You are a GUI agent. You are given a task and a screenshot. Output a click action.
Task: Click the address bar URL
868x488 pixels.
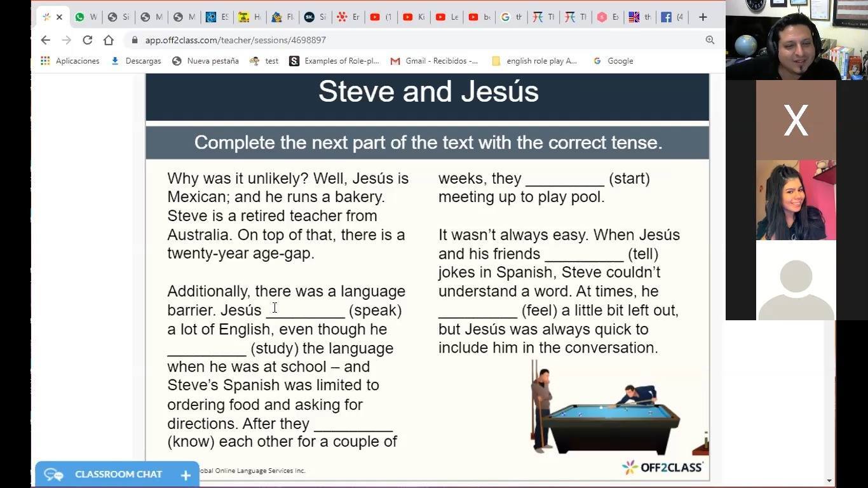[235, 40]
